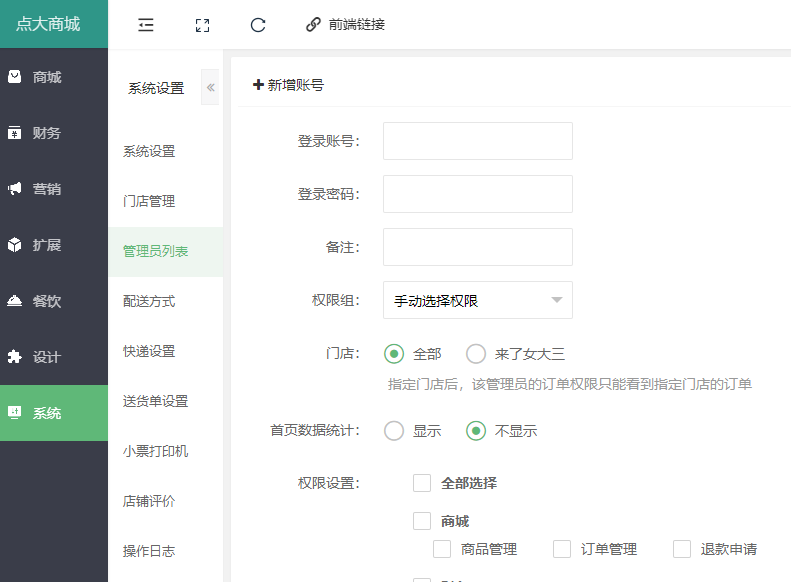Open the 营销 menu label
Screen dimensions: 791x582
(47, 189)
